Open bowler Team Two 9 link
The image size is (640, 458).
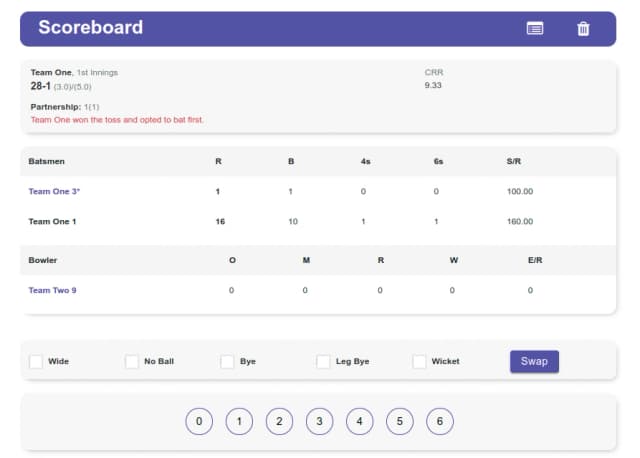52,290
